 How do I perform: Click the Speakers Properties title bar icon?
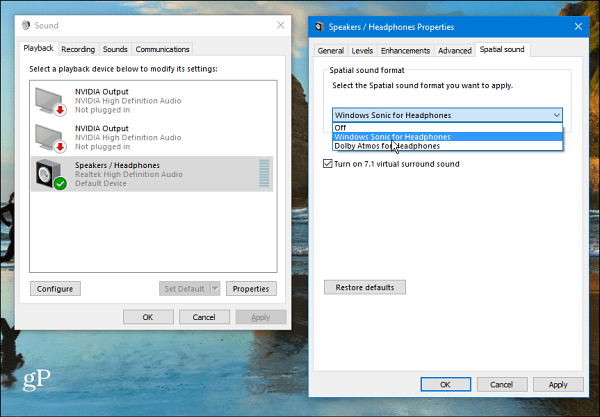tap(319, 27)
